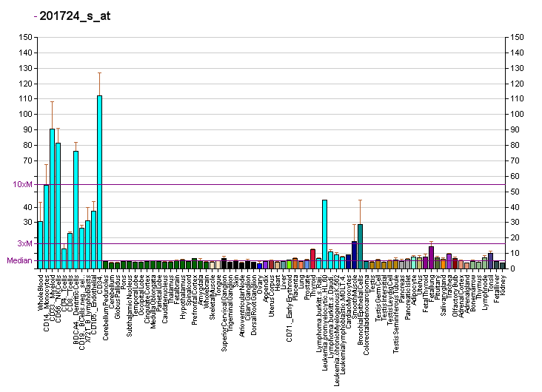Click the Median line label
542x392 pixels.
coord(19,260)
